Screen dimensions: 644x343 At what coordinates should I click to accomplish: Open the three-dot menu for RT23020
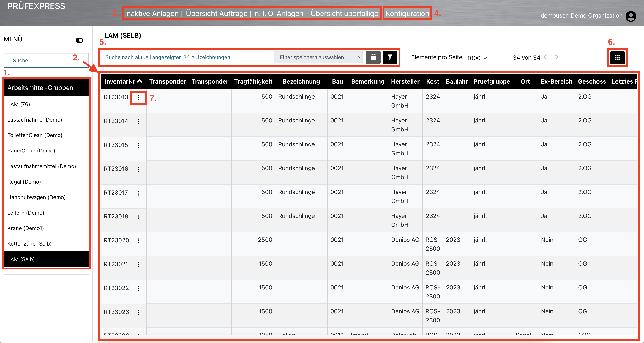[138, 241]
